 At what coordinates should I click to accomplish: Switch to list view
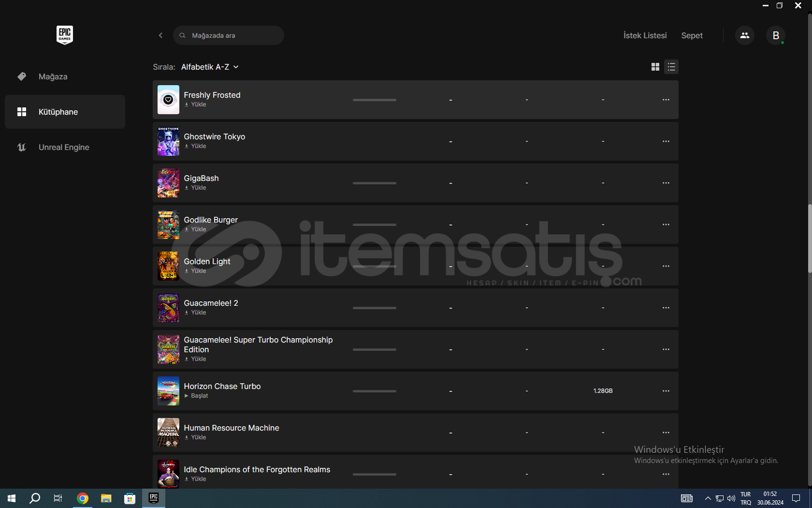tap(671, 67)
